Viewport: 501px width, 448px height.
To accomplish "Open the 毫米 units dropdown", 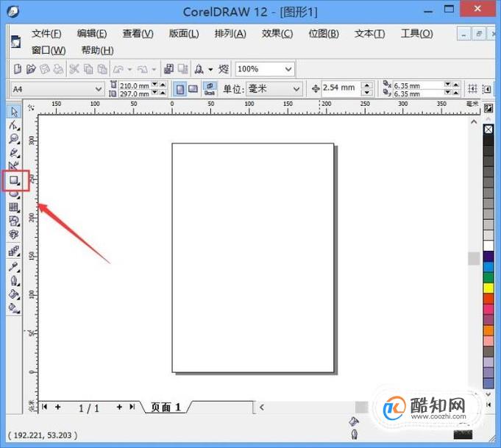I will pos(296,89).
